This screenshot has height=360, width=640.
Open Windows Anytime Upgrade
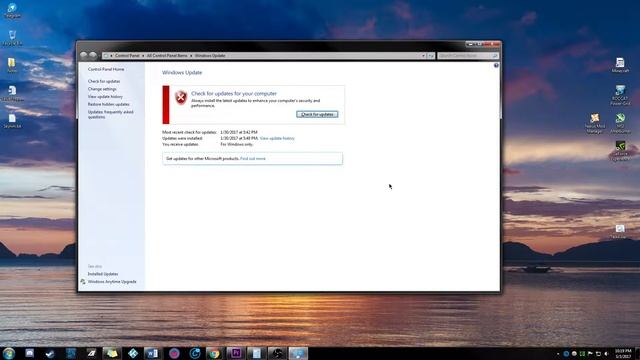[x=112, y=282]
